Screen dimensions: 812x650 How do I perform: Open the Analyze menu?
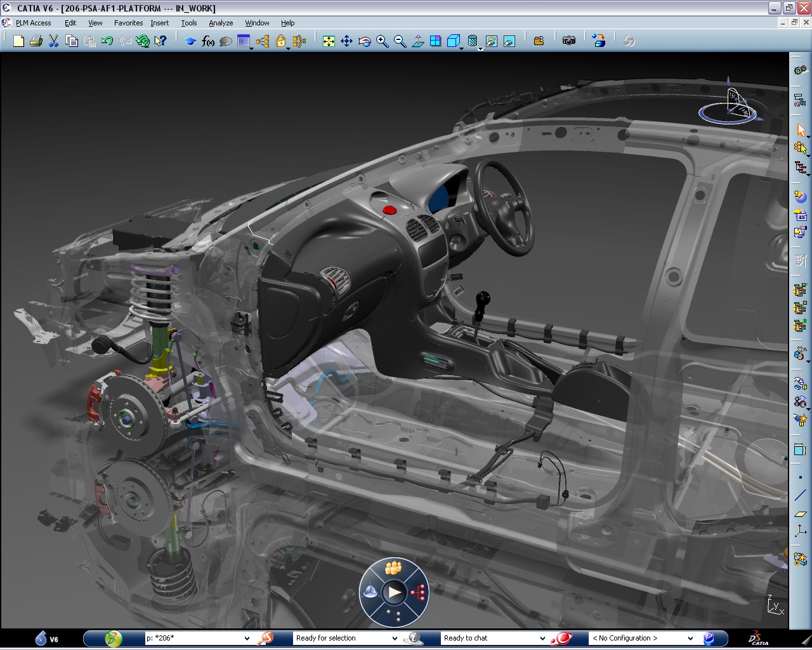[x=221, y=23]
